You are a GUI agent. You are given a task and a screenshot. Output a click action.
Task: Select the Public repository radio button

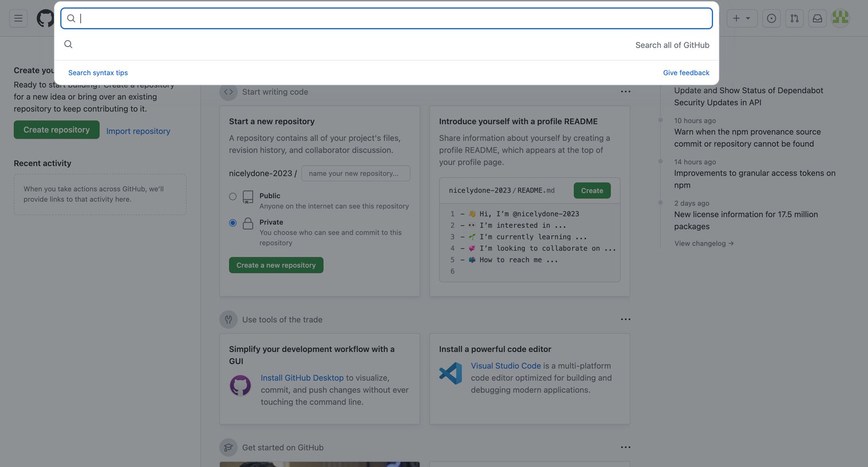tap(232, 196)
